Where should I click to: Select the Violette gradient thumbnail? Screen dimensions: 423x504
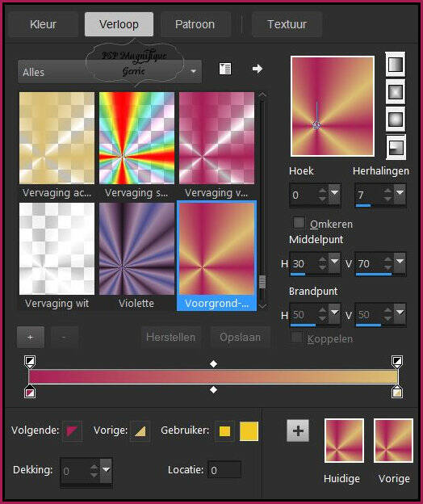coord(136,249)
